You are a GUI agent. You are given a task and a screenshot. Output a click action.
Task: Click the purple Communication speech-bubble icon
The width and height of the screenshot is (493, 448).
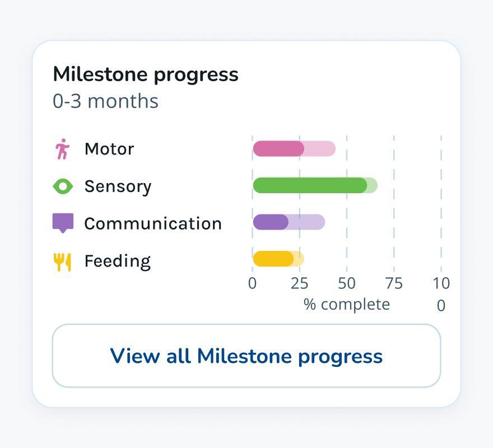point(63,223)
